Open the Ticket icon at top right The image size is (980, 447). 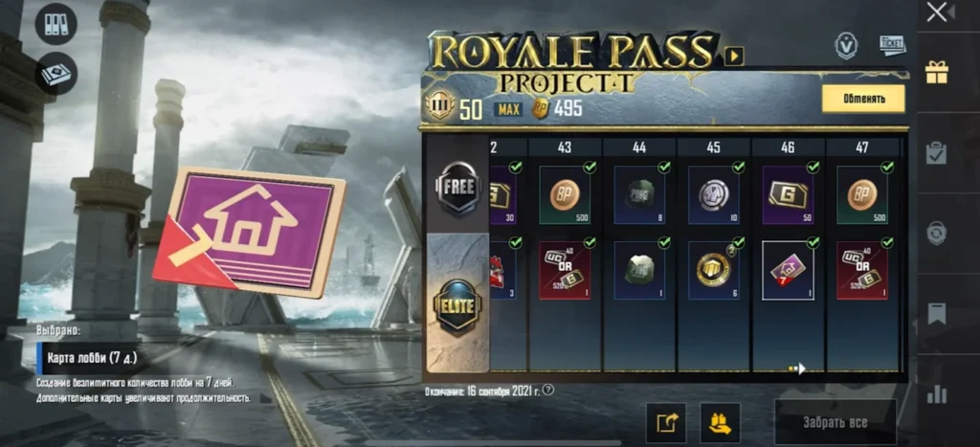point(892,45)
